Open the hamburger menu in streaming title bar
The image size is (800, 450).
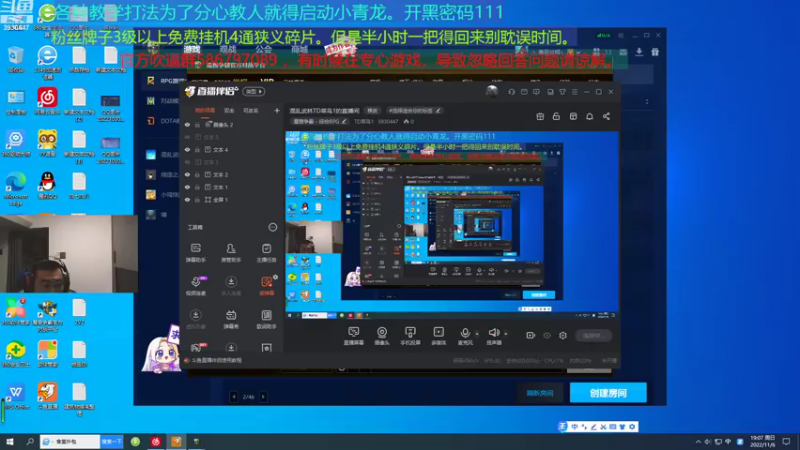(574, 92)
